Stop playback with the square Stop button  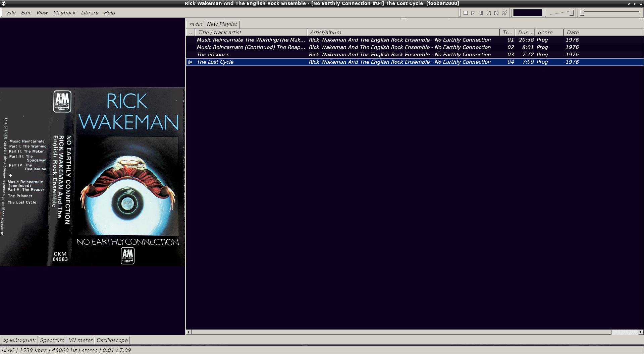(x=466, y=13)
